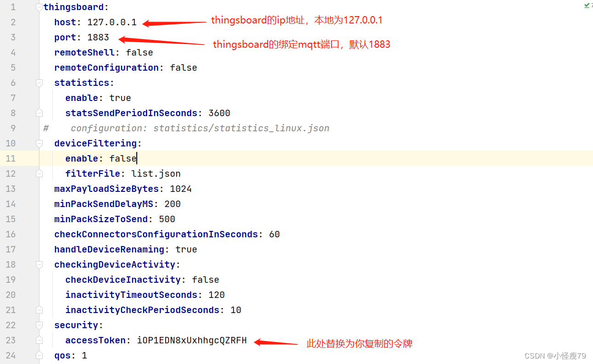
Task: Click the list.json value
Action: (156, 174)
